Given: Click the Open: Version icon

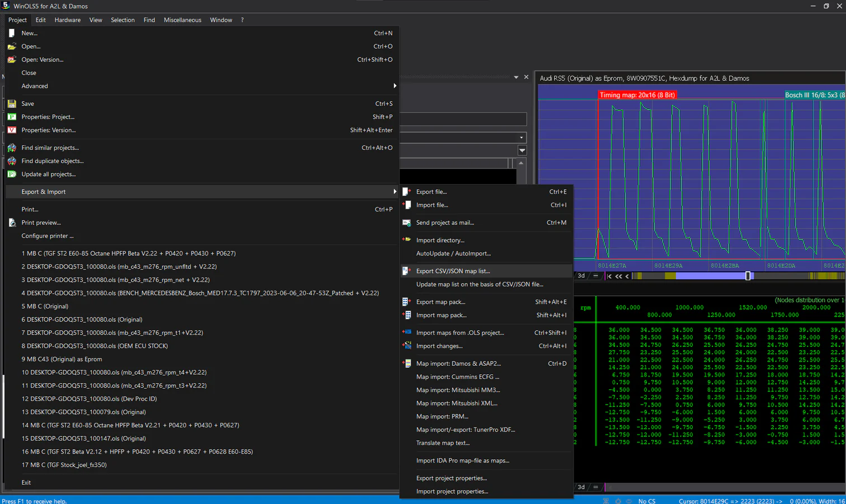Looking at the screenshot, I should click(12, 59).
